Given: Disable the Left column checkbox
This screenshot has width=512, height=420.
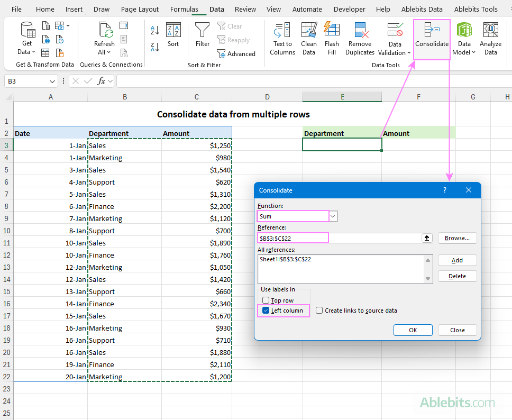Looking at the screenshot, I should (x=266, y=311).
